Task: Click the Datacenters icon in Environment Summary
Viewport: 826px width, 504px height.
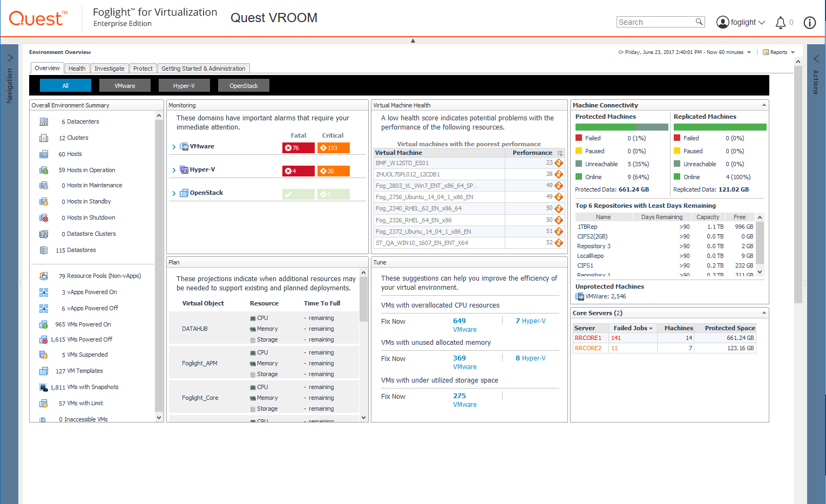Action: pos(44,121)
